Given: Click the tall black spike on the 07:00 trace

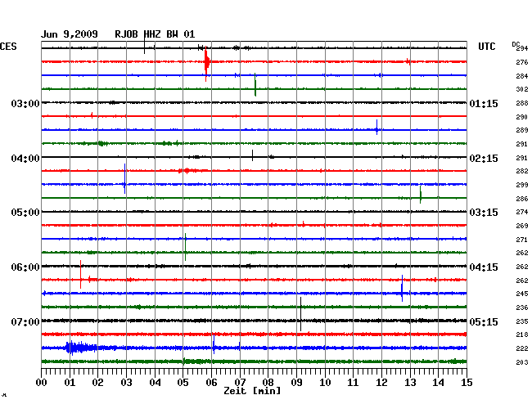Looking at the screenshot, I should [300, 314].
